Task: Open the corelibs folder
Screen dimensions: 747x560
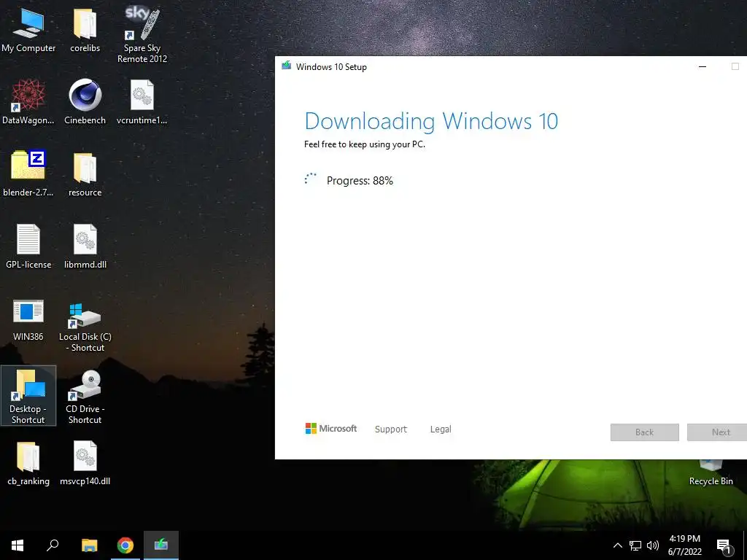Action: [x=85, y=29]
